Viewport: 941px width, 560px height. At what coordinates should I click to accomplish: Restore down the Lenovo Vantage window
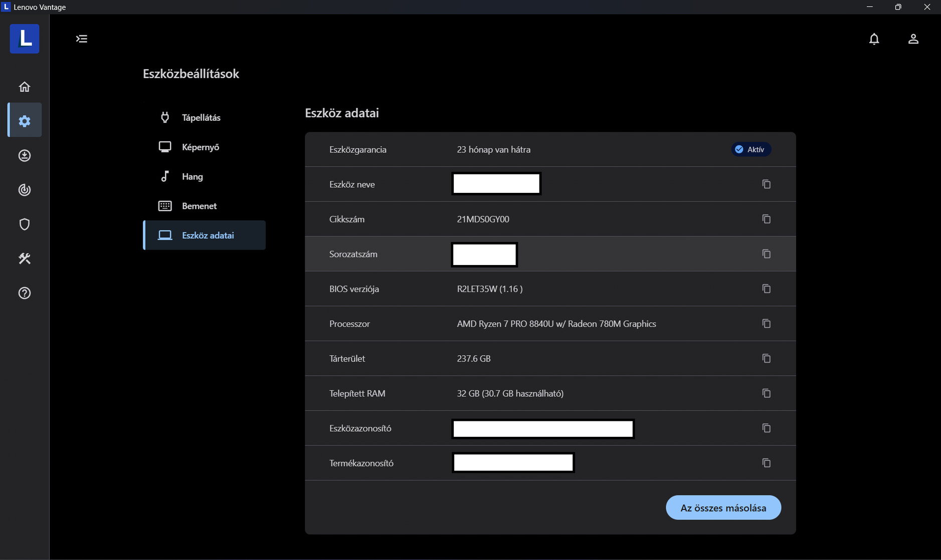[x=898, y=7]
